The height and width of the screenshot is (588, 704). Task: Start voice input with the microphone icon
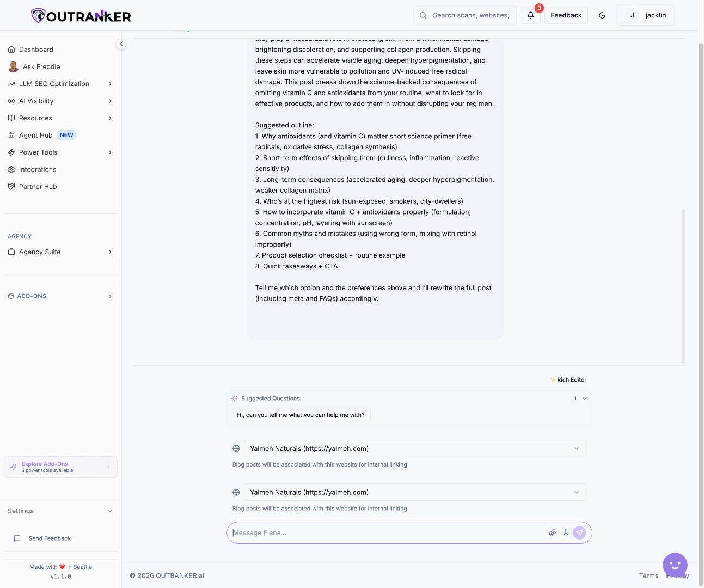click(x=566, y=533)
